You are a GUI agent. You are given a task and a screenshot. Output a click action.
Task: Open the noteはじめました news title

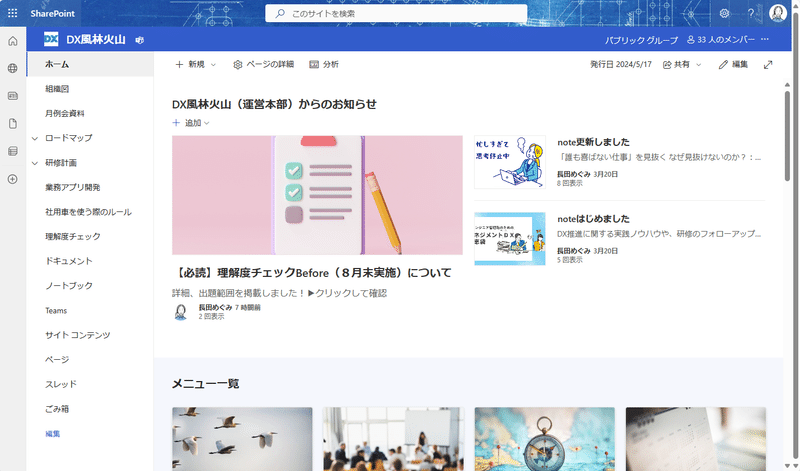click(x=593, y=218)
